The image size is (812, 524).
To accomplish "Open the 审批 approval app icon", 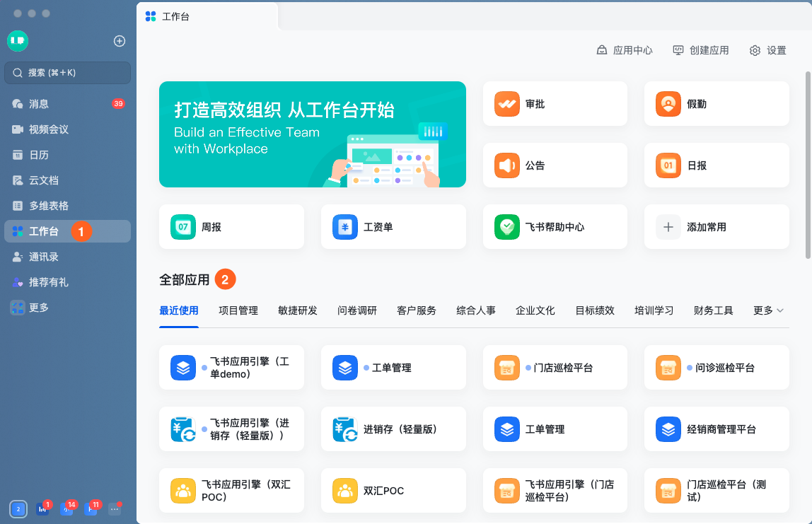I will click(506, 104).
